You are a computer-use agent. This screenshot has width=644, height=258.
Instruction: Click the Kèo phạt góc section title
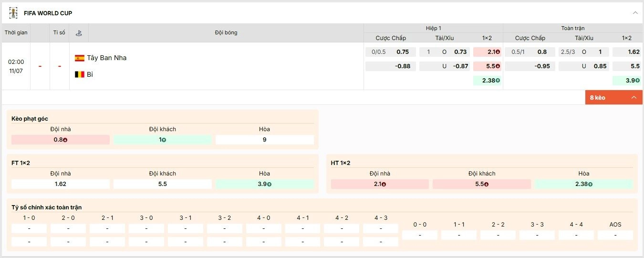[x=30, y=118]
